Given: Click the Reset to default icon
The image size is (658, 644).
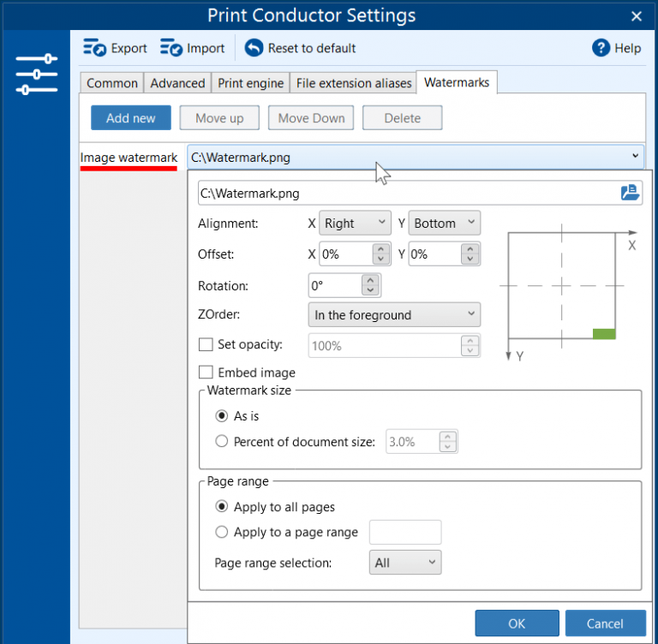Looking at the screenshot, I should pos(254,48).
